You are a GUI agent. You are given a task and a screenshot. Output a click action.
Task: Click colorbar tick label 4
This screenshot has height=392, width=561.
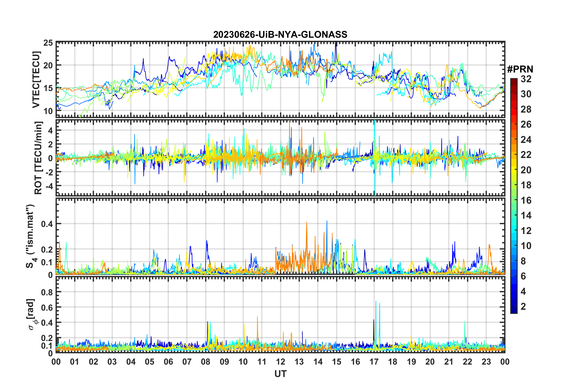click(x=523, y=291)
